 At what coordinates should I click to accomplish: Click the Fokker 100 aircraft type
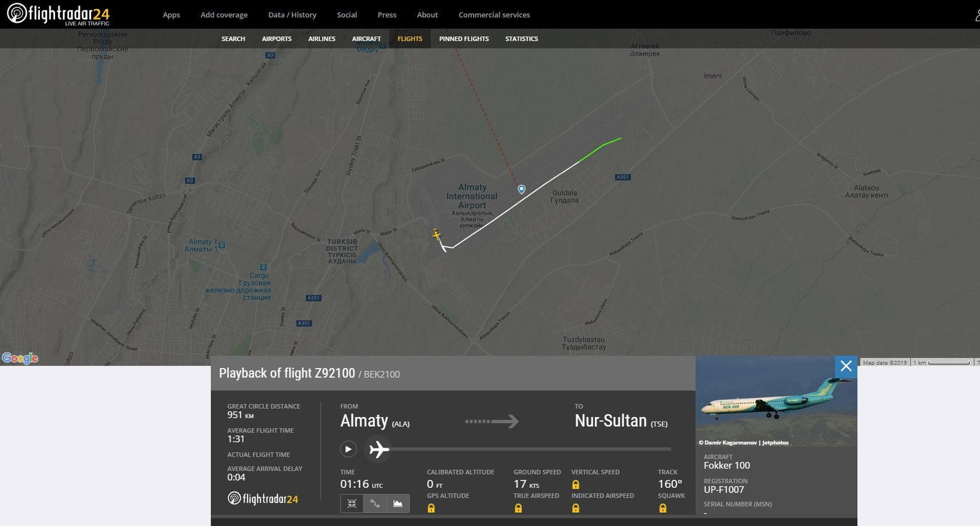pos(726,465)
